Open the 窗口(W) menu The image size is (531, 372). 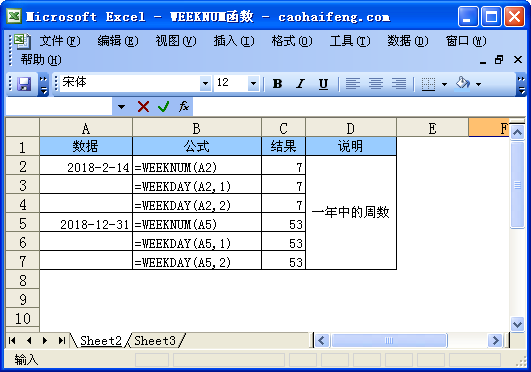tap(466, 41)
